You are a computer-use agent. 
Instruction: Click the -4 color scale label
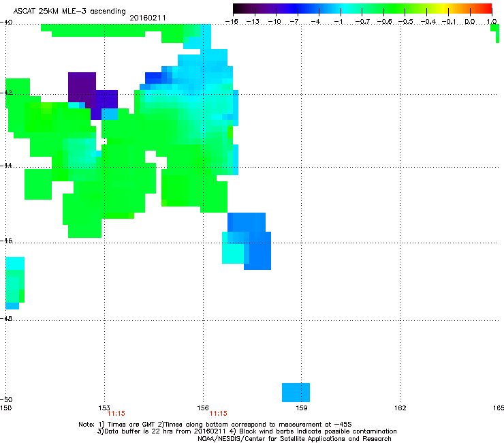point(315,22)
